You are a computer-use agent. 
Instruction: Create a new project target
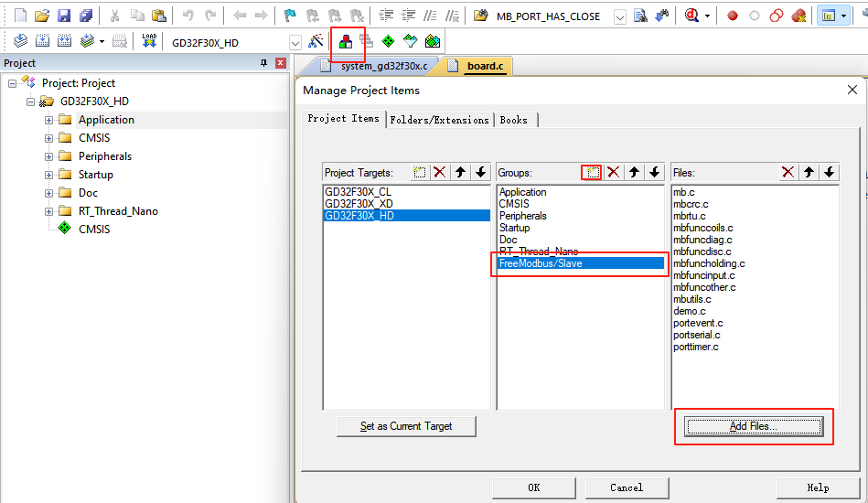click(x=419, y=172)
